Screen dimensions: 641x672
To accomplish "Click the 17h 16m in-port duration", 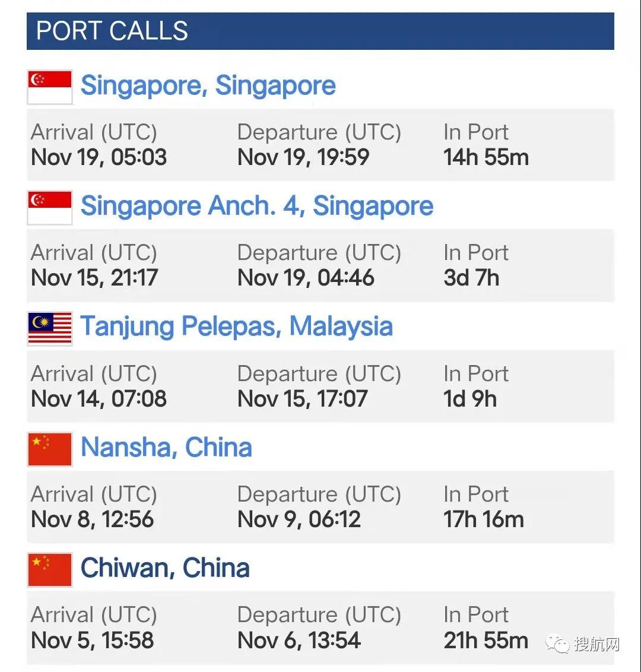I will tap(484, 519).
